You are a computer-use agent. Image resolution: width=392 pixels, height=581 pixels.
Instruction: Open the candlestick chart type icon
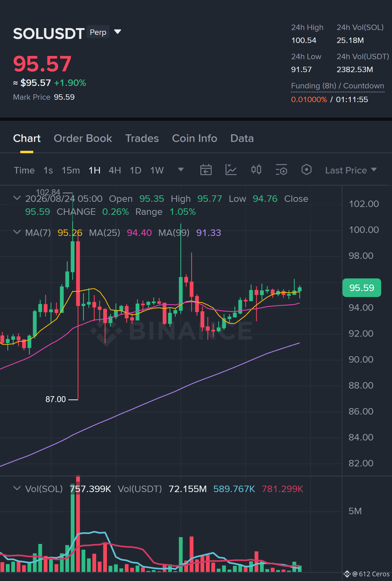pos(256,170)
